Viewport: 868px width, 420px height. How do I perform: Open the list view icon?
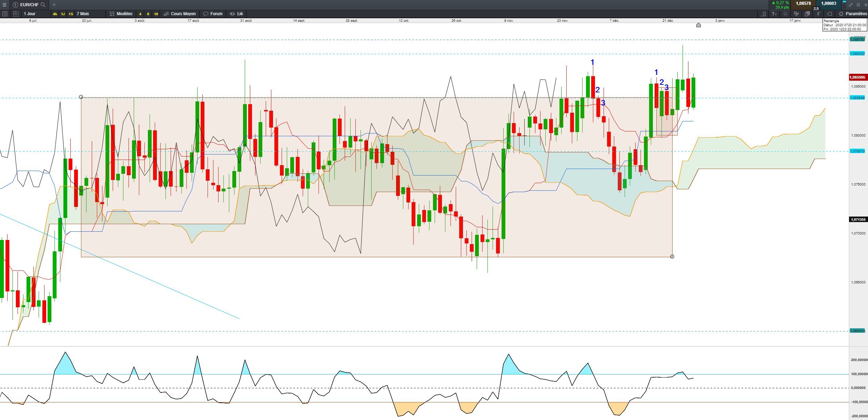(5, 14)
